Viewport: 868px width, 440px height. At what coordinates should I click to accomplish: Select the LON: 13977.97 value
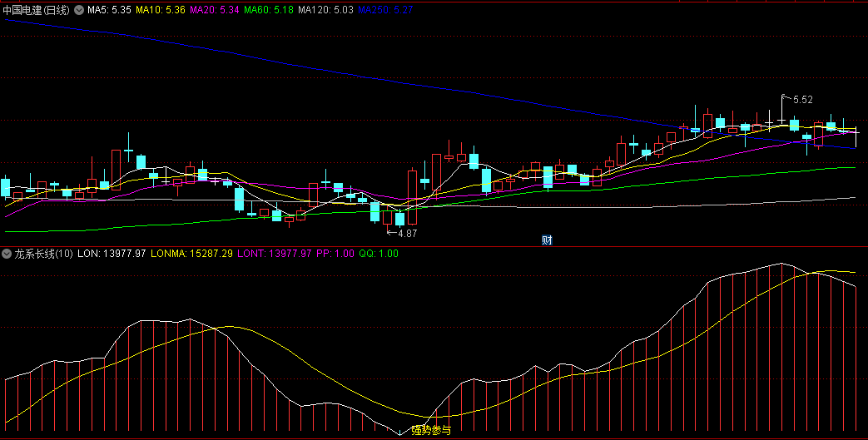pos(112,254)
